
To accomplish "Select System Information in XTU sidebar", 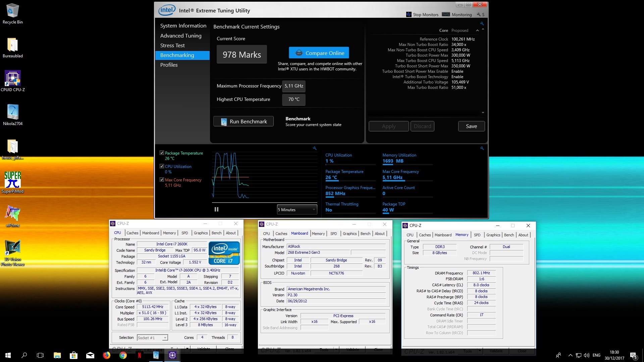I will pos(183,26).
